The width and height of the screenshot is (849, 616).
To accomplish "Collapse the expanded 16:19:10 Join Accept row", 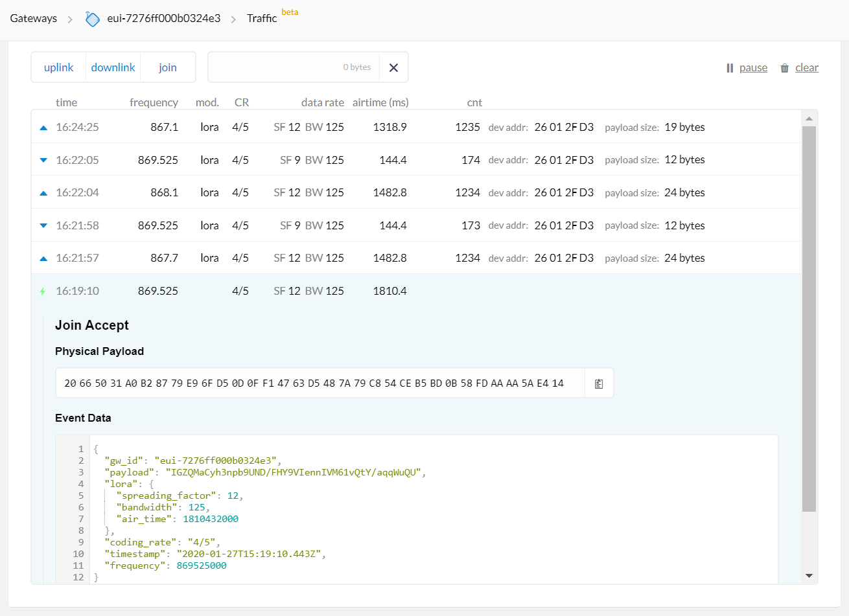I will click(x=416, y=291).
